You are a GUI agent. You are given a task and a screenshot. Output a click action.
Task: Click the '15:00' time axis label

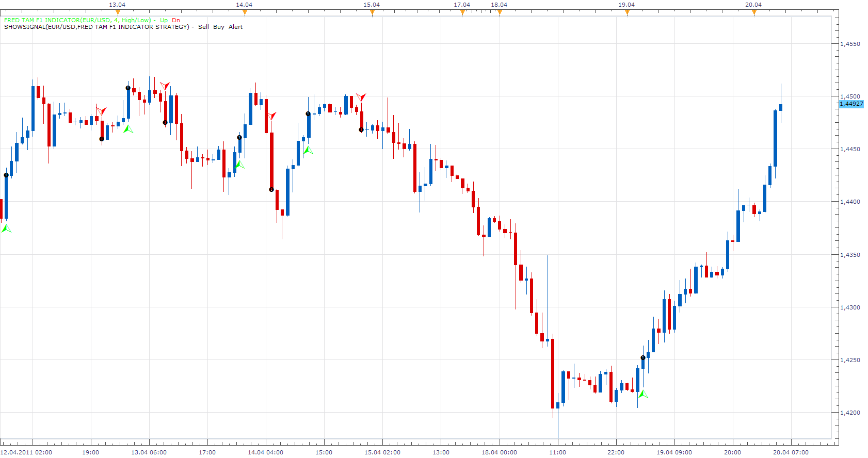coord(324,452)
